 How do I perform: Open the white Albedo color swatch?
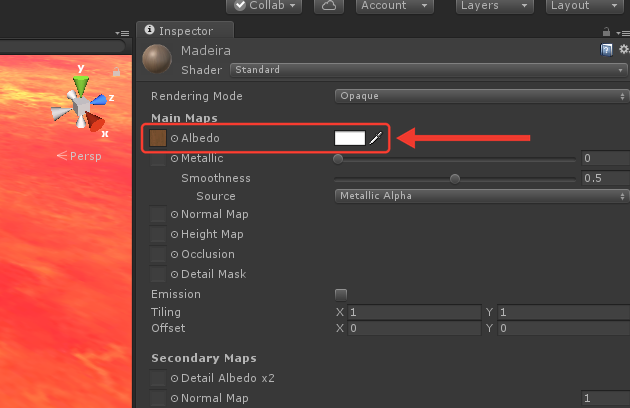coord(350,138)
